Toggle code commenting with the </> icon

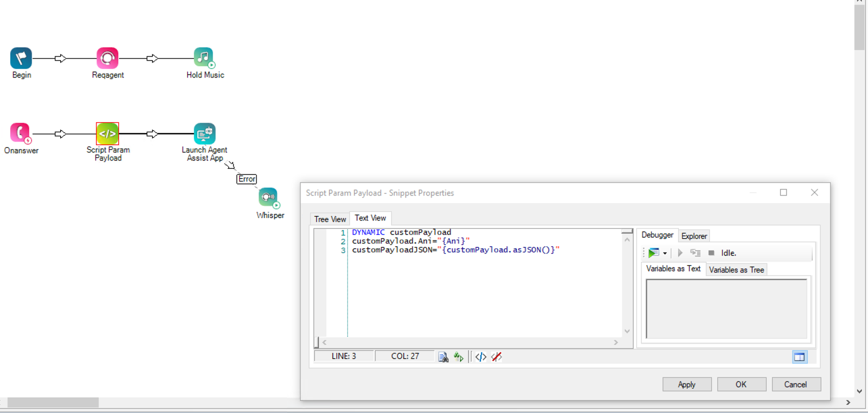pos(480,356)
